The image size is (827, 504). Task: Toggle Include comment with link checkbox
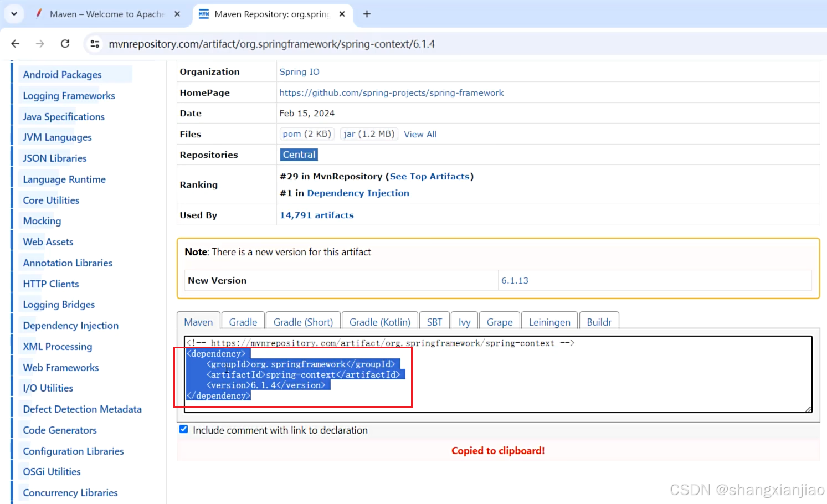pos(184,429)
